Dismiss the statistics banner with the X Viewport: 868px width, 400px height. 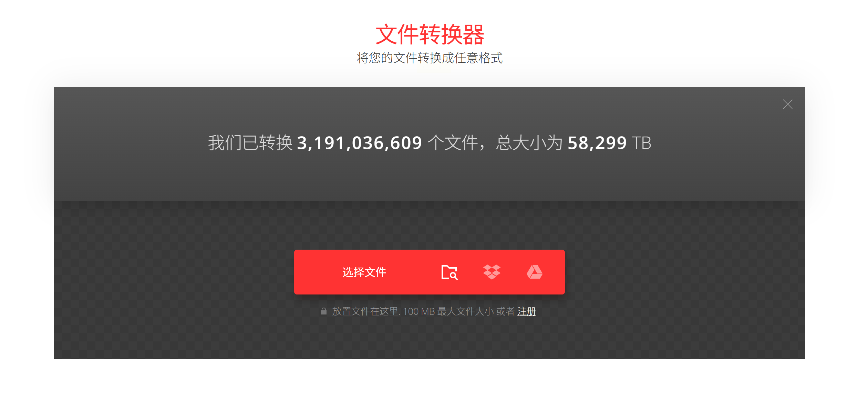787,104
